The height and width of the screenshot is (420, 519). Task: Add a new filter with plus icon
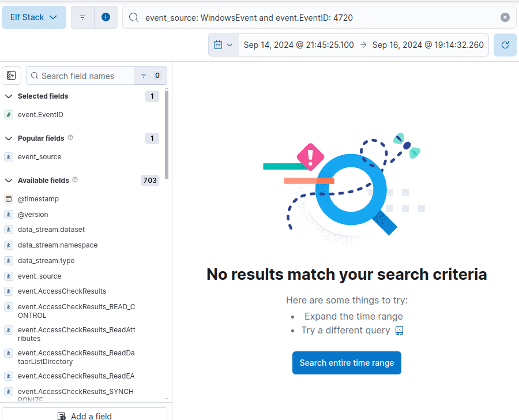(106, 17)
